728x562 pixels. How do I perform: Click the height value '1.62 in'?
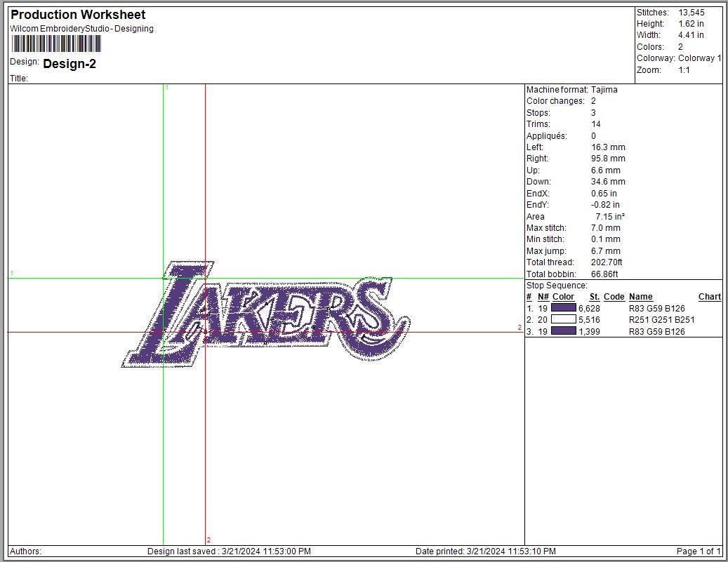[691, 24]
